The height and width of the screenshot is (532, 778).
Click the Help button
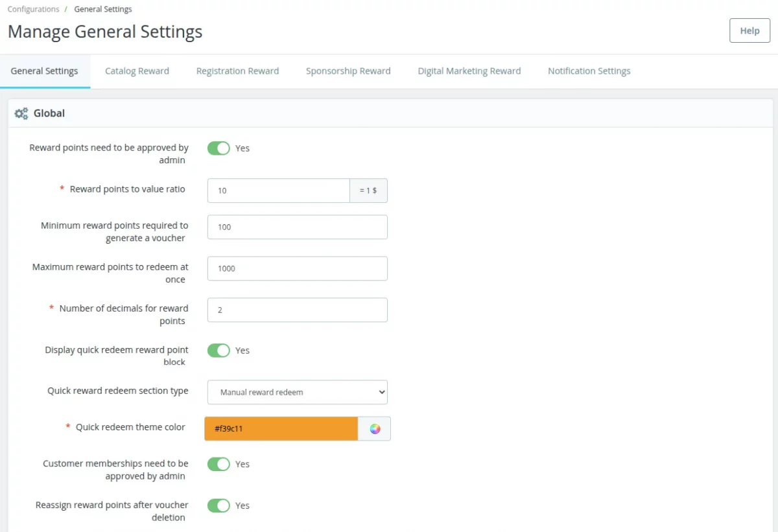pos(749,30)
